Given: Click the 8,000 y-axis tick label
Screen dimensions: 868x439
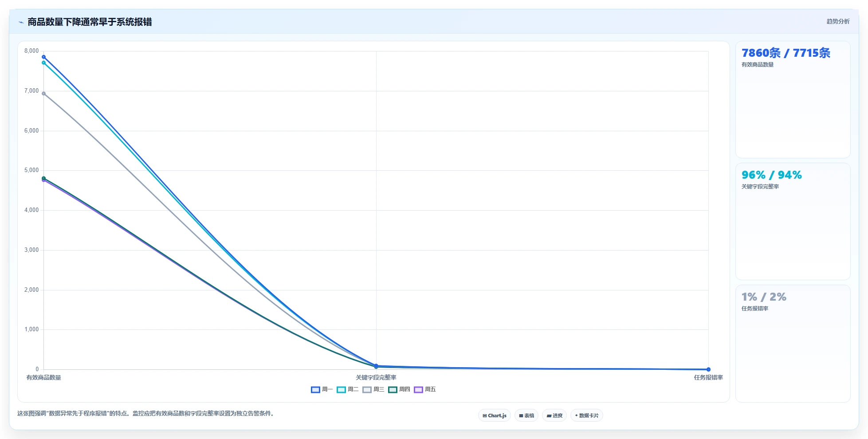Looking at the screenshot, I should coord(31,51).
